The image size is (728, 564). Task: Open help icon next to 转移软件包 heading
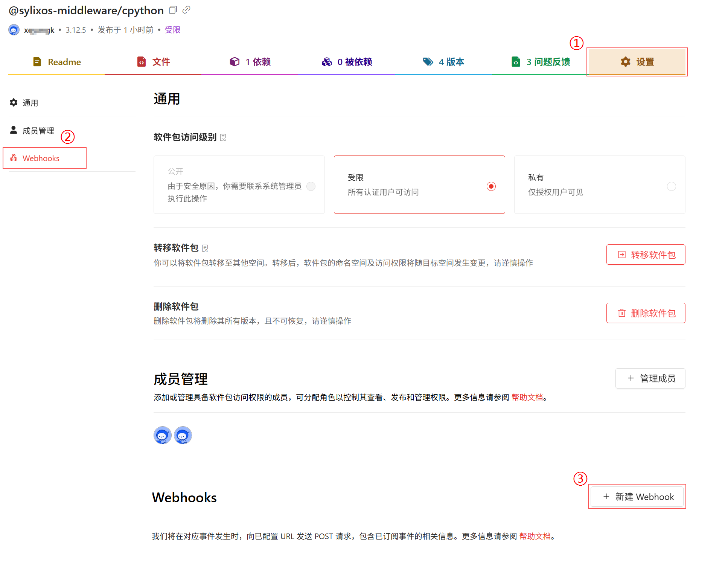[205, 248]
